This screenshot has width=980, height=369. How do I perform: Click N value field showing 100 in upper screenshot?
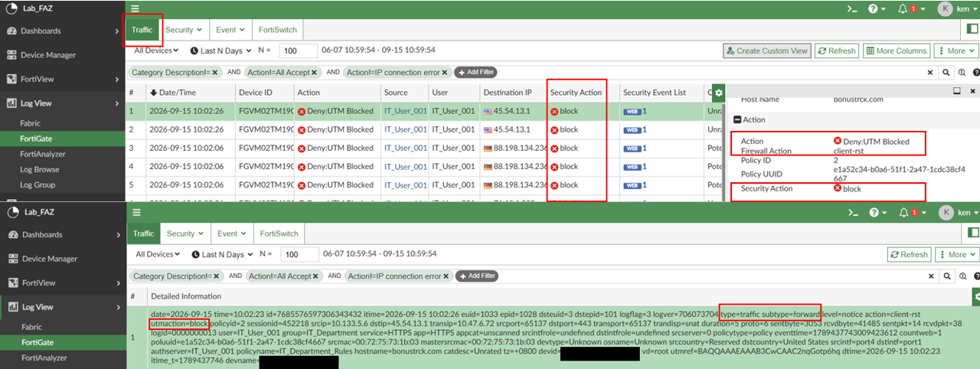click(x=299, y=51)
